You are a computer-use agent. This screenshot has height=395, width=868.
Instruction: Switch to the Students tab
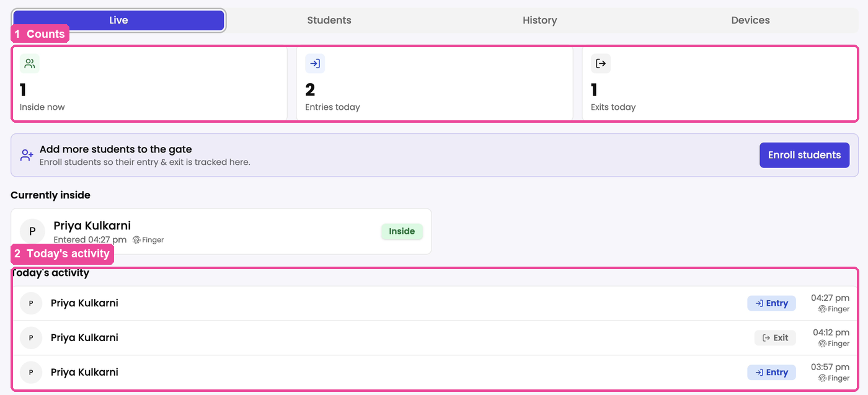point(329,20)
